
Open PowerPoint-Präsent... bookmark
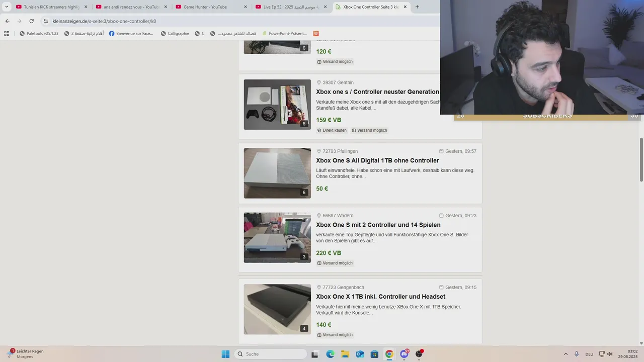click(284, 34)
